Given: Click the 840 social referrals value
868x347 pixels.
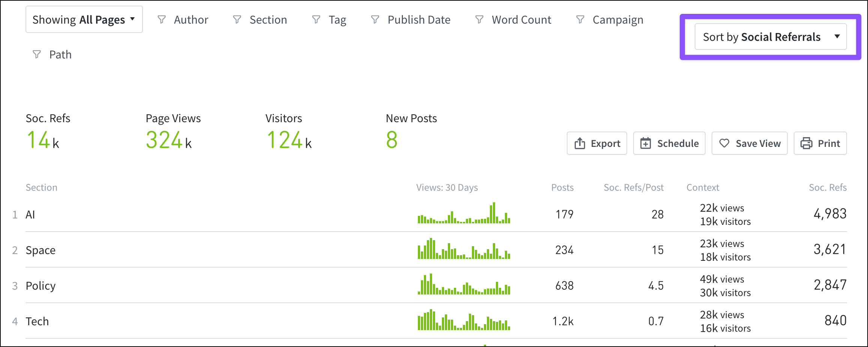Looking at the screenshot, I should coord(835,320).
